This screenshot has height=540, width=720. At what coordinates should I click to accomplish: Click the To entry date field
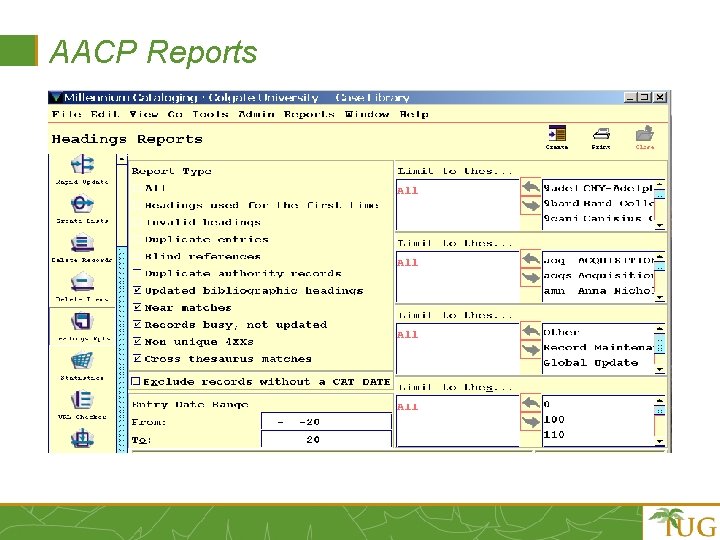tap(326, 439)
